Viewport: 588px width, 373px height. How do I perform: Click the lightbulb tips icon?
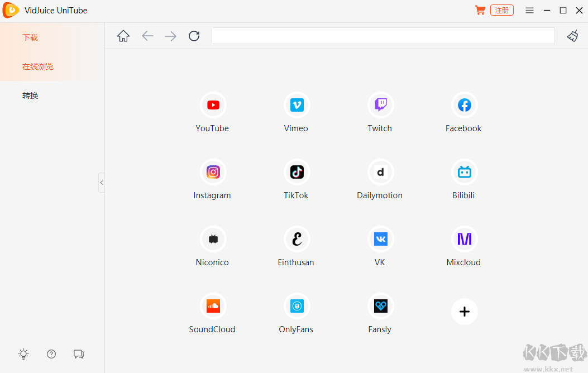click(23, 354)
